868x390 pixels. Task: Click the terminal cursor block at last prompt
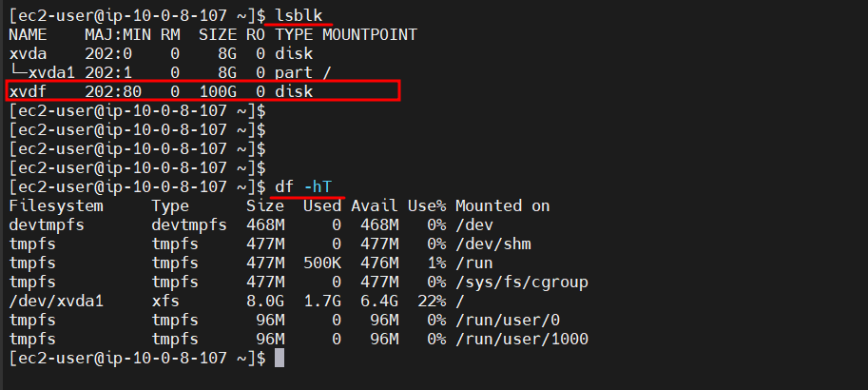(x=280, y=358)
